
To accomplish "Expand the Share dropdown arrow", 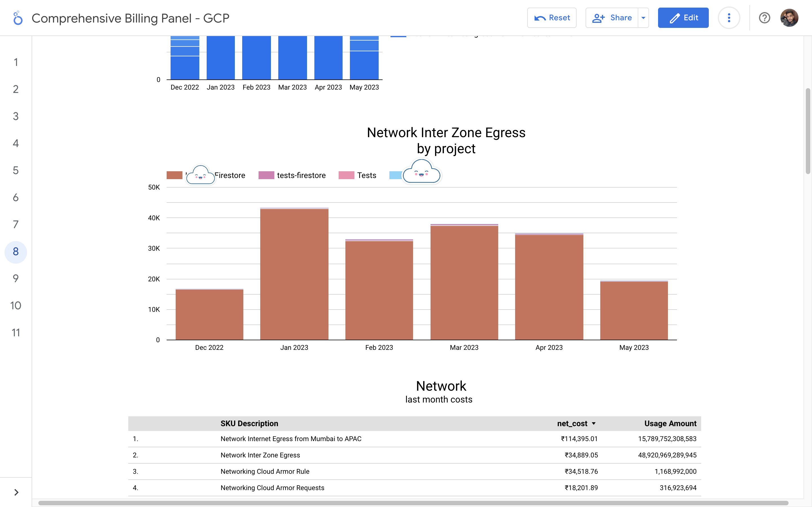I will point(643,18).
